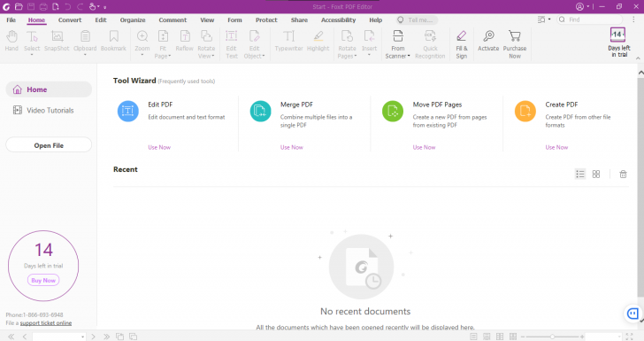Adjust the zoom slider handle
Image resolution: width=644 pixels, height=341 pixels.
pos(552,337)
